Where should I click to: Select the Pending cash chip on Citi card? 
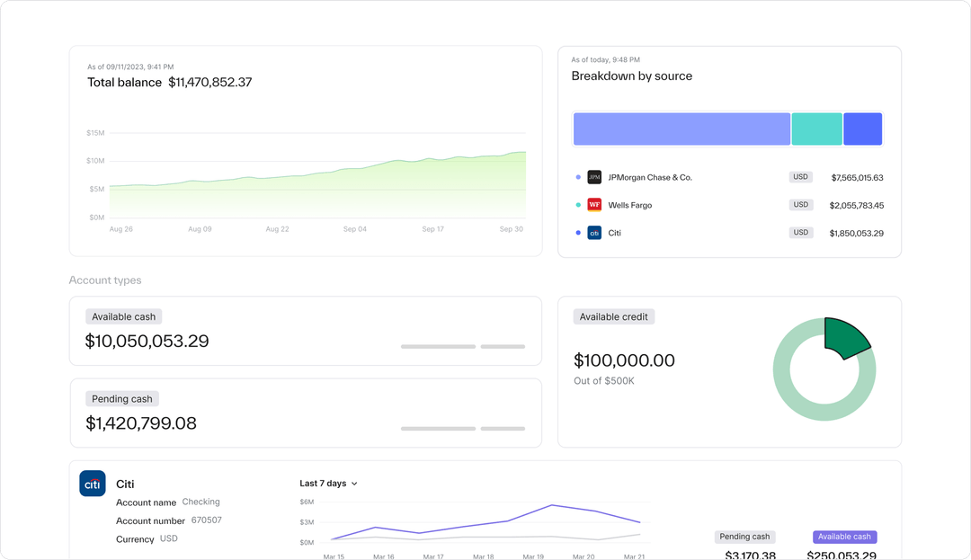click(744, 537)
